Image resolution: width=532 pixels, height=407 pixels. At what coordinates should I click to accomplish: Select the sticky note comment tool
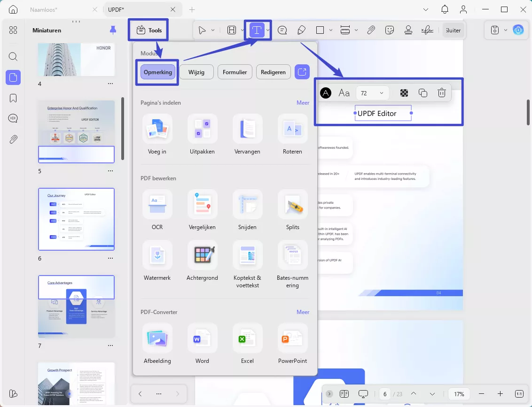point(282,30)
